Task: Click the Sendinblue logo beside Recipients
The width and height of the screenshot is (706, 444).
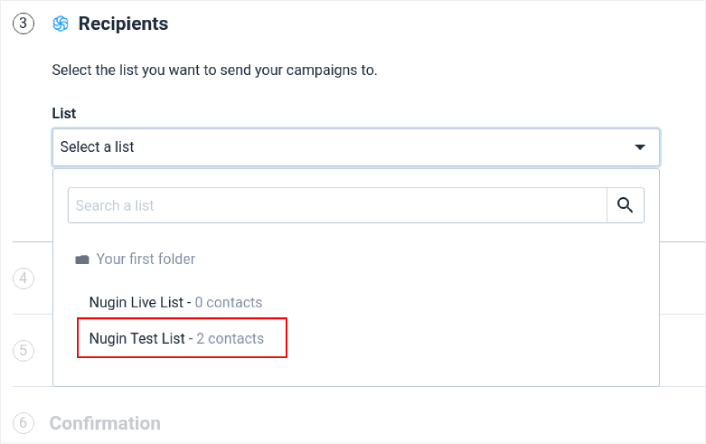Action: tap(60, 24)
